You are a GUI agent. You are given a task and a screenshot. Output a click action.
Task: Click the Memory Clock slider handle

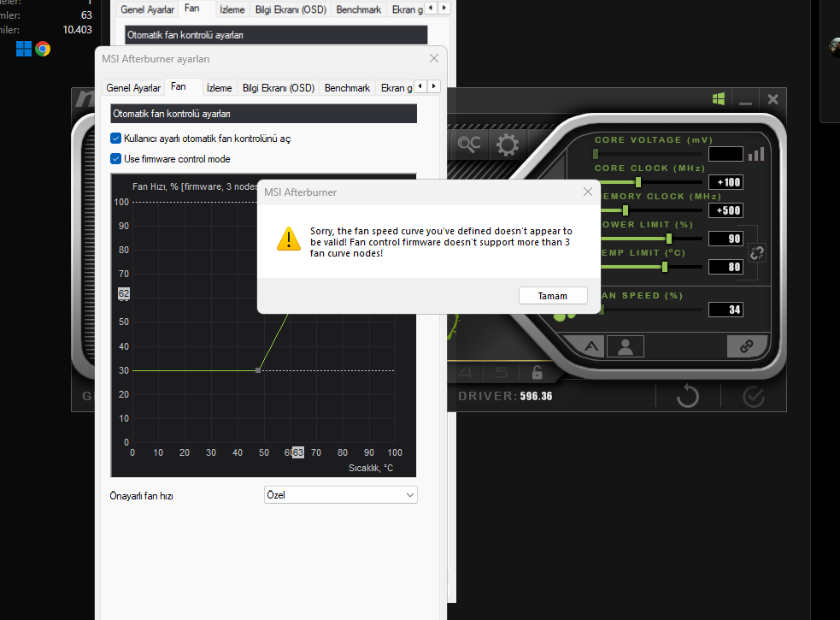click(626, 210)
